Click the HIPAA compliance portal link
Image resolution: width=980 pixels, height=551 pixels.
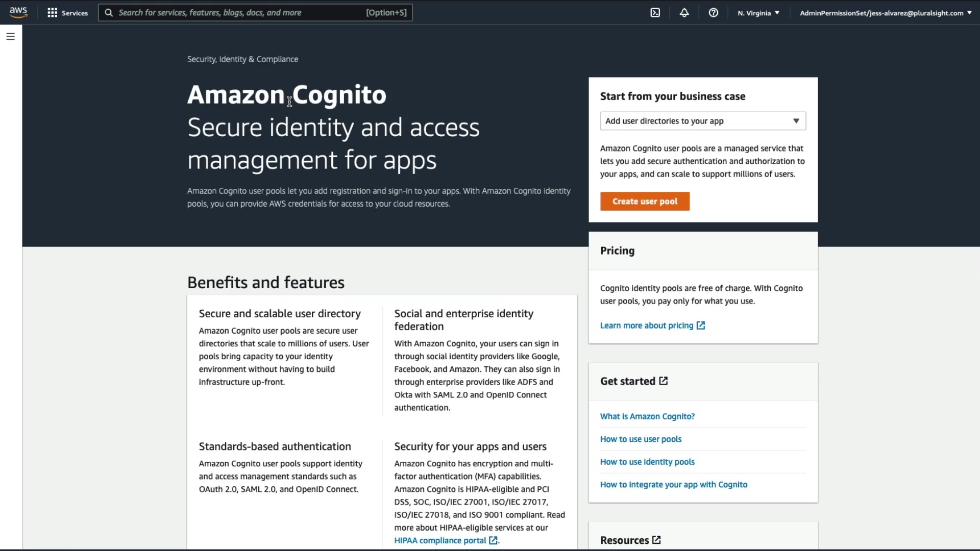439,540
